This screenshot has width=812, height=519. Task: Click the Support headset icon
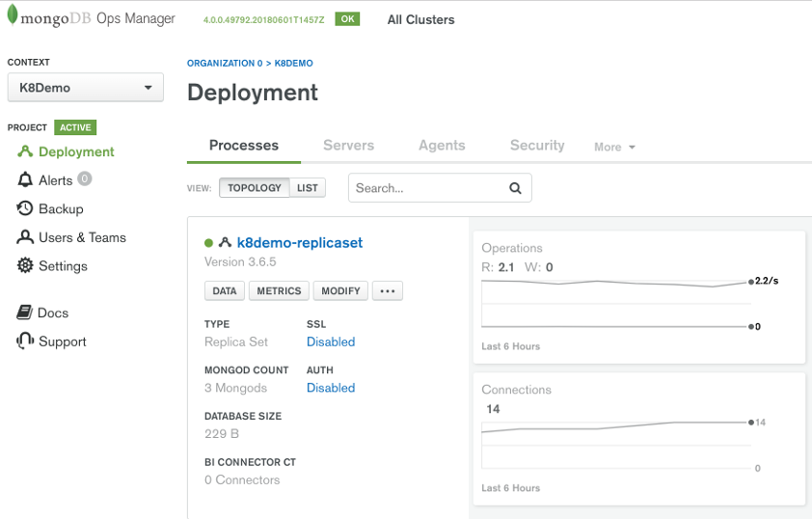[25, 341]
